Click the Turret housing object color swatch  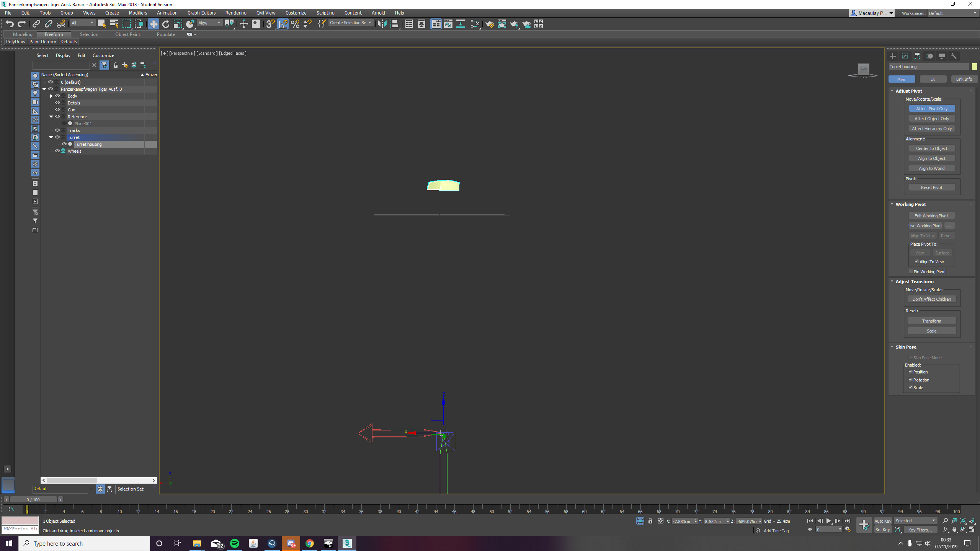click(974, 67)
